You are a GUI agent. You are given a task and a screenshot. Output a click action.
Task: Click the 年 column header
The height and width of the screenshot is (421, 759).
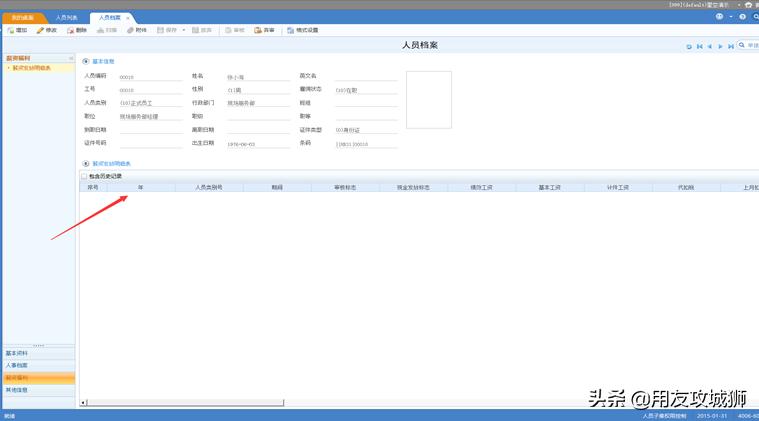[x=140, y=187]
